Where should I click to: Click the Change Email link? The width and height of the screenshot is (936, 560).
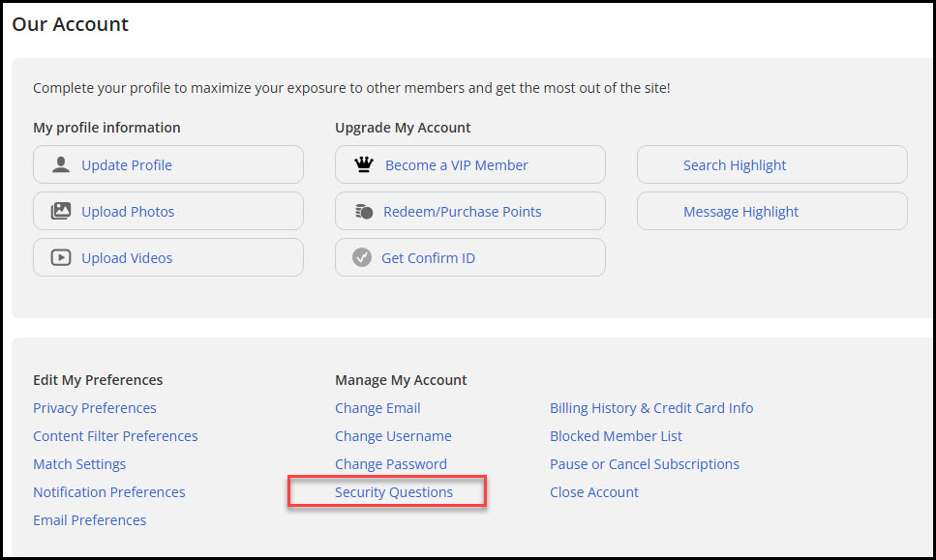click(x=377, y=408)
